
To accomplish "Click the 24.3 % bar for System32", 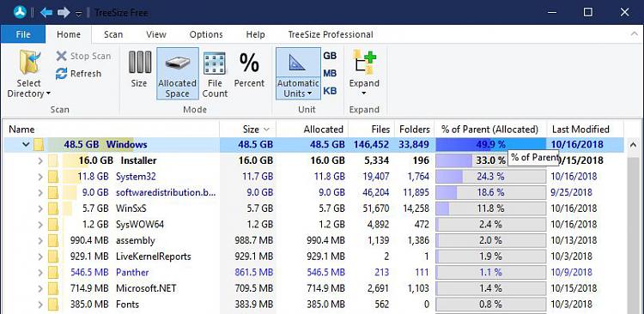I will [x=491, y=177].
